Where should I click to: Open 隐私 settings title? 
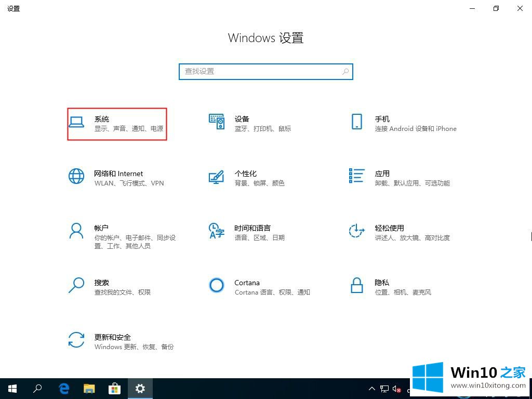click(x=382, y=283)
